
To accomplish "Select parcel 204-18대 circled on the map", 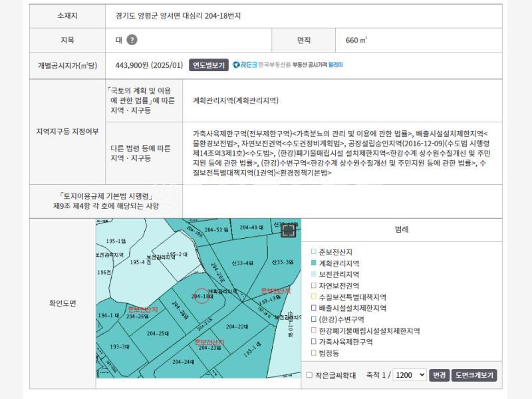I will point(202,296).
